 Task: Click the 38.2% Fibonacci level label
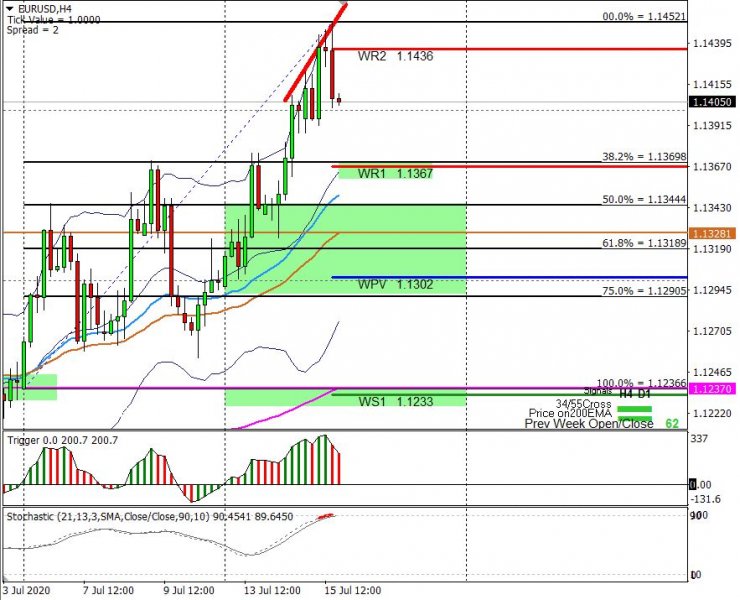(643, 157)
